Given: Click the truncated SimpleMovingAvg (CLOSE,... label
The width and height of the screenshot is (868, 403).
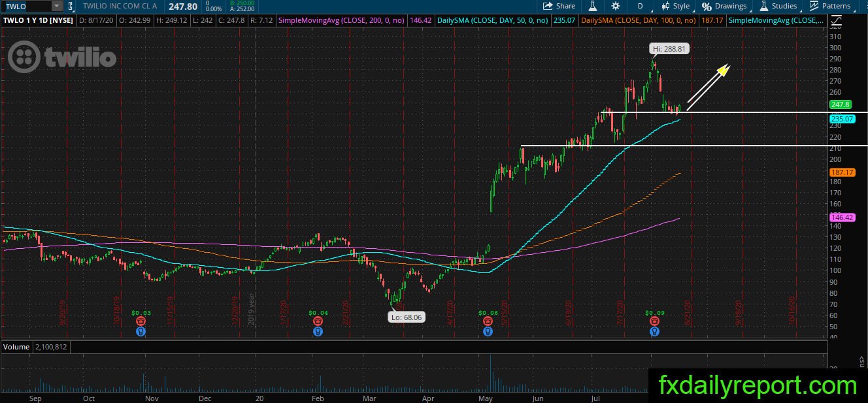Looking at the screenshot, I should 777,21.
